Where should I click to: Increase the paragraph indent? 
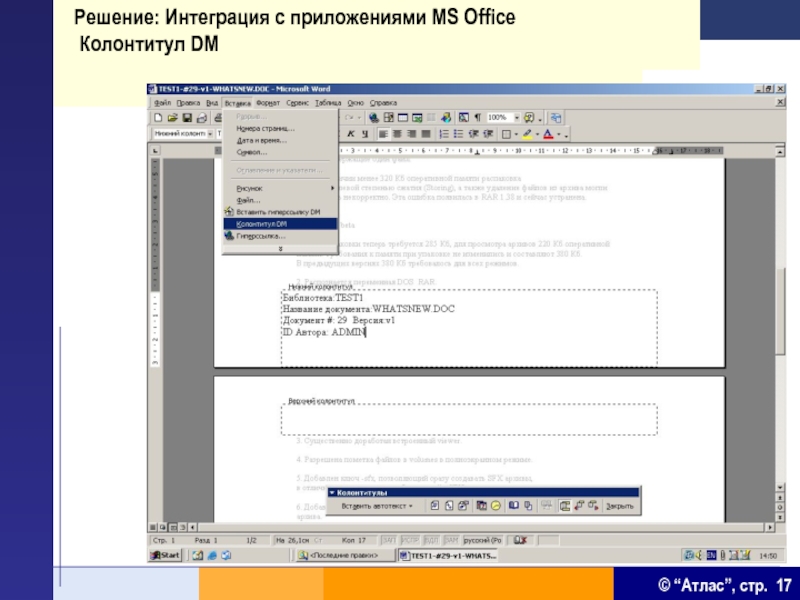[x=488, y=134]
